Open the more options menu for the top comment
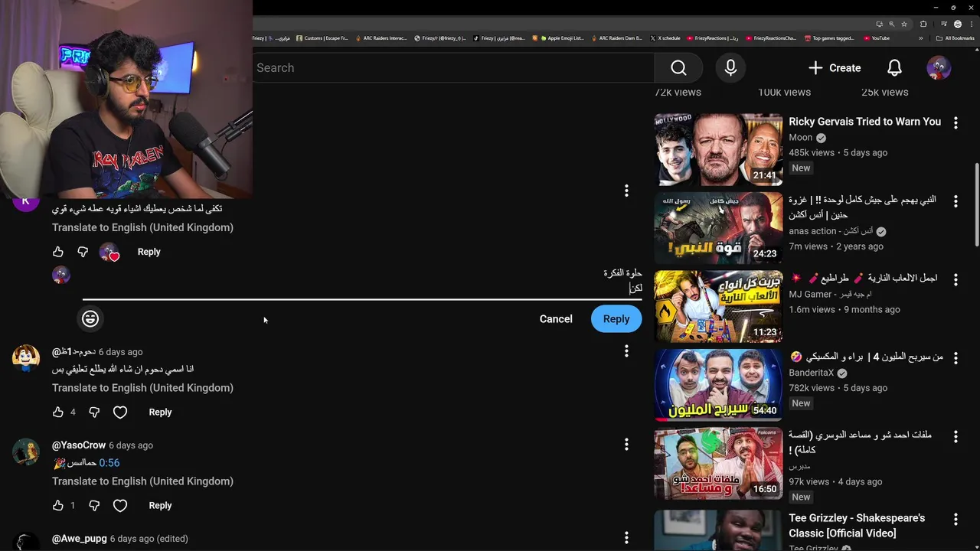This screenshot has height=551, width=980. 626,191
